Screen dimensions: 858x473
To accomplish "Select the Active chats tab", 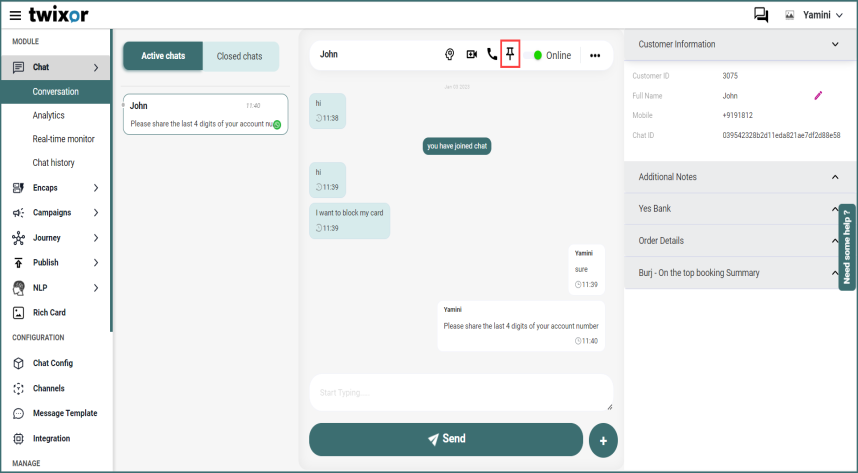I will (163, 56).
